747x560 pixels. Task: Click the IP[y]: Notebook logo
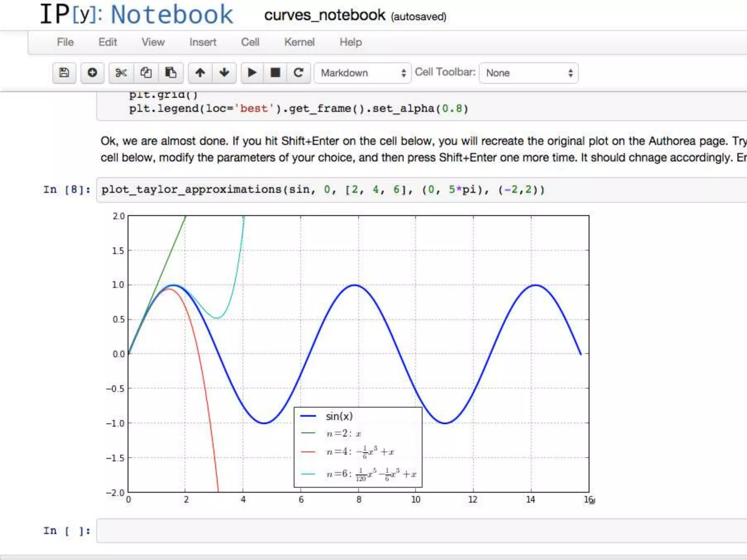[x=137, y=15]
